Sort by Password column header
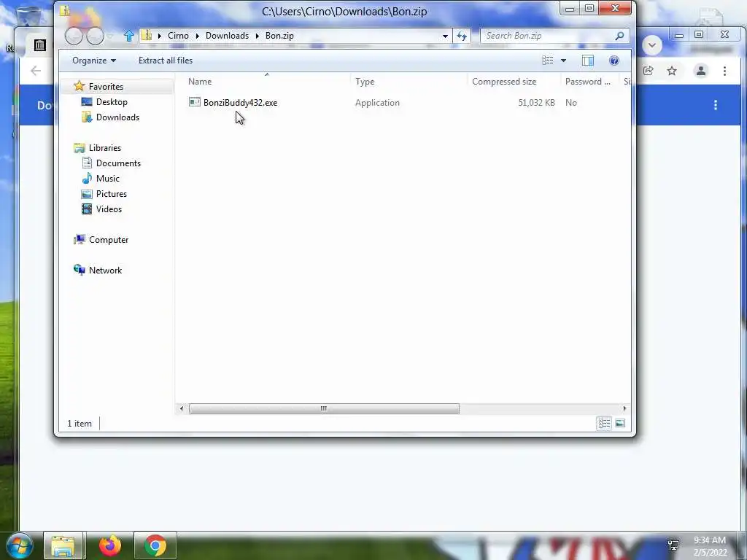 (587, 82)
